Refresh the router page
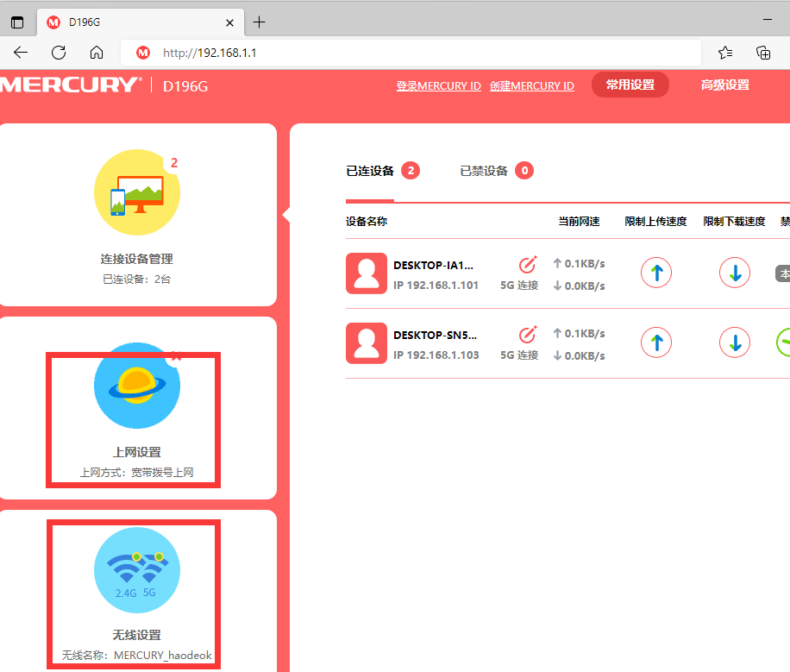 tap(59, 53)
